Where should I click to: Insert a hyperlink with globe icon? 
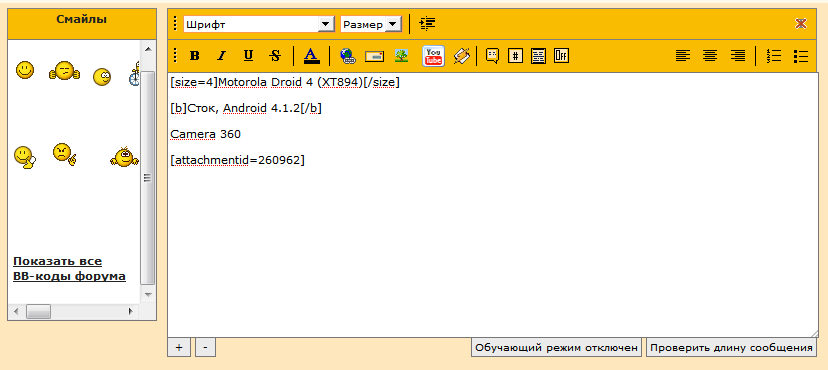tap(347, 55)
